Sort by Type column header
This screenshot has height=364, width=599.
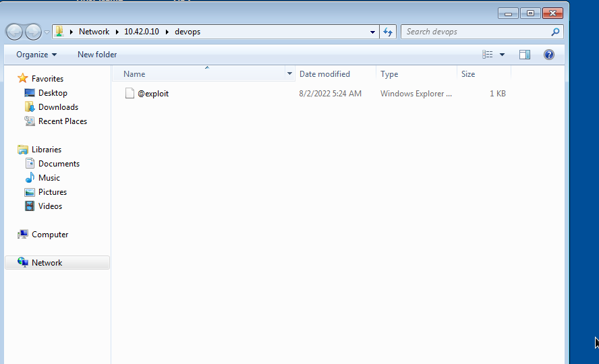(416, 74)
